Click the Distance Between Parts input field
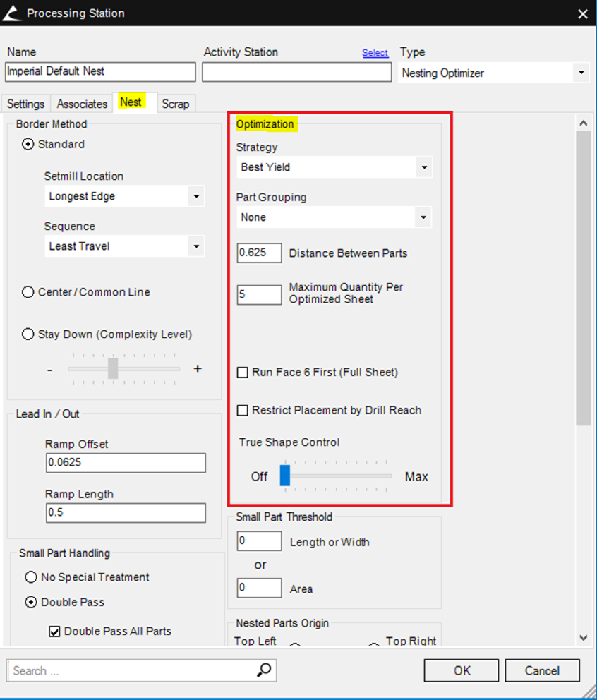 click(259, 253)
